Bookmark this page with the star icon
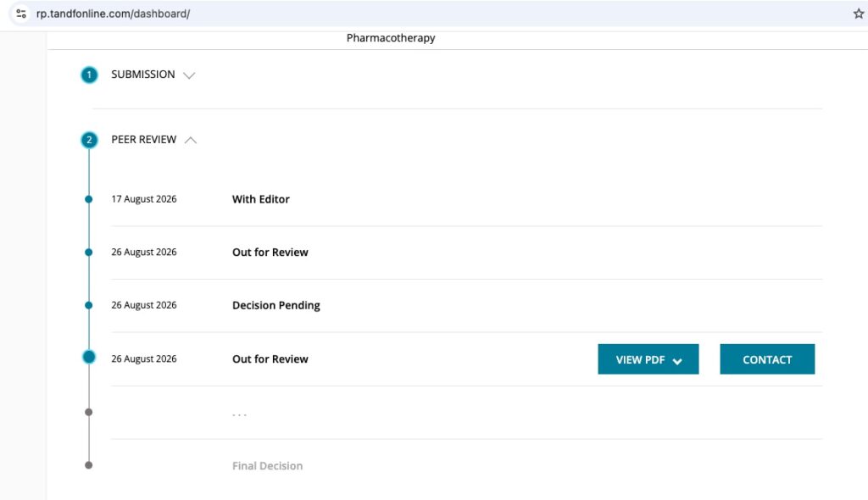The height and width of the screenshot is (500, 868). pos(859,14)
